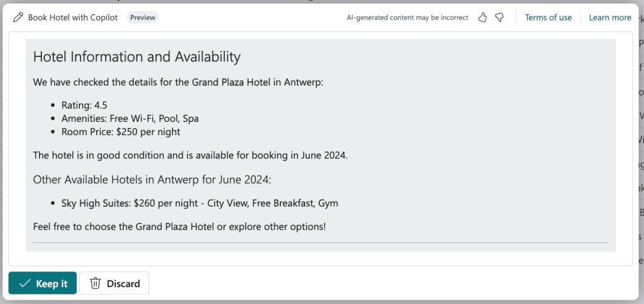The height and width of the screenshot is (304, 644).
Task: Click the Preview badge
Action: coord(143,18)
